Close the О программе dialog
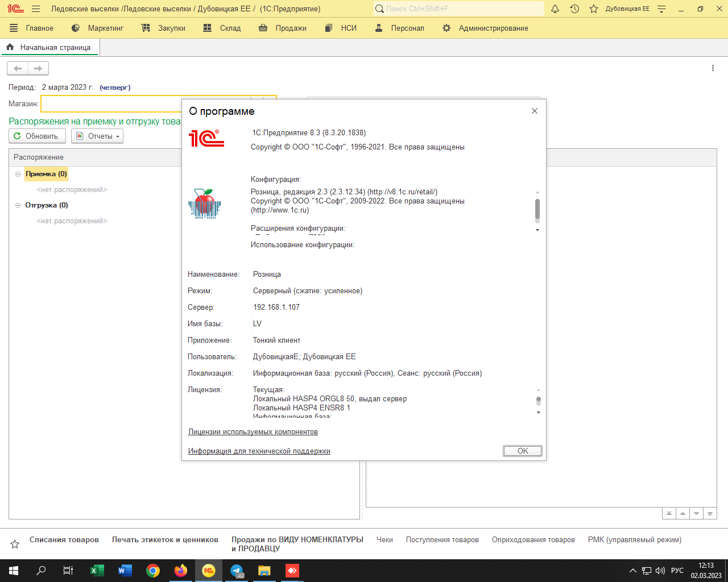The height and width of the screenshot is (582, 728). (535, 111)
